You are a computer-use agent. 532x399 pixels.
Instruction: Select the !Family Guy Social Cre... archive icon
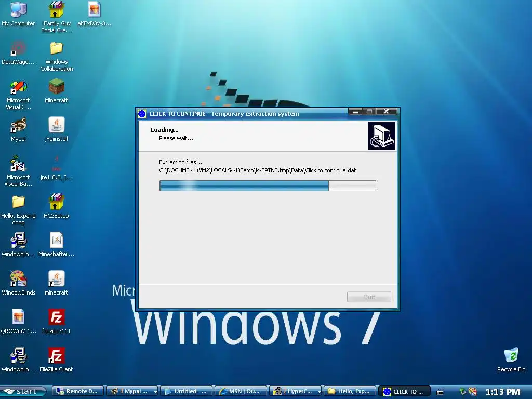[56, 9]
